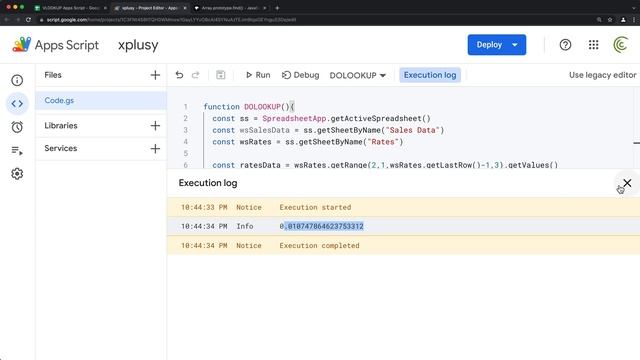
Task: Click the Execution completed log row
Action: pos(403,246)
